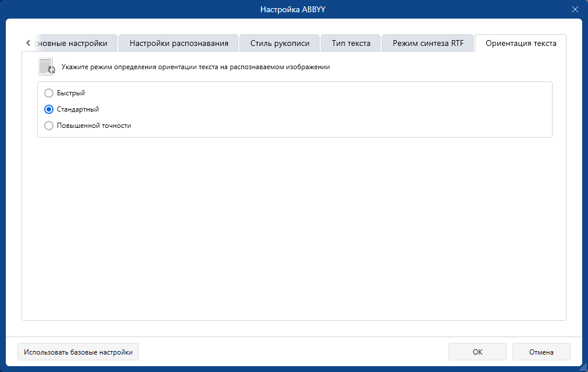Close the Настройка ABBYY dialog

(x=575, y=9)
